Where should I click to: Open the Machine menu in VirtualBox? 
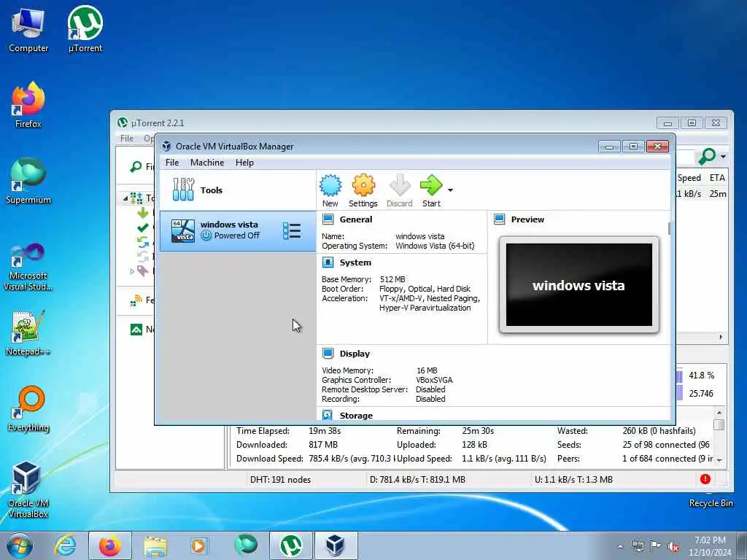[x=207, y=163]
